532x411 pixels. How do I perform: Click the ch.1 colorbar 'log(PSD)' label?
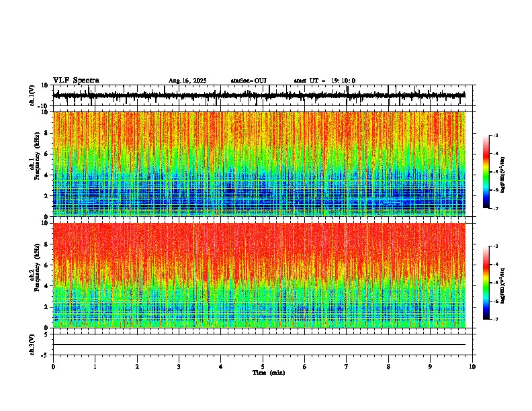tap(503, 175)
